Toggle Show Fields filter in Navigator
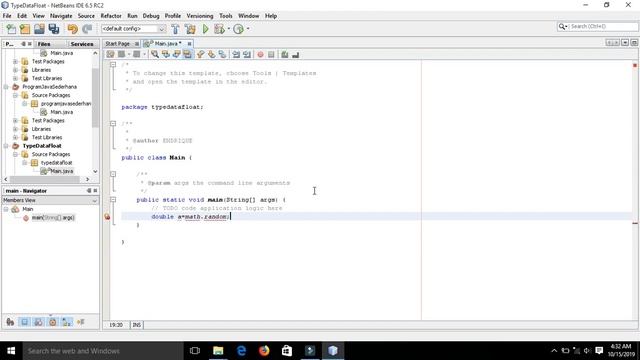The width and height of the screenshot is (640, 360). pos(24,322)
